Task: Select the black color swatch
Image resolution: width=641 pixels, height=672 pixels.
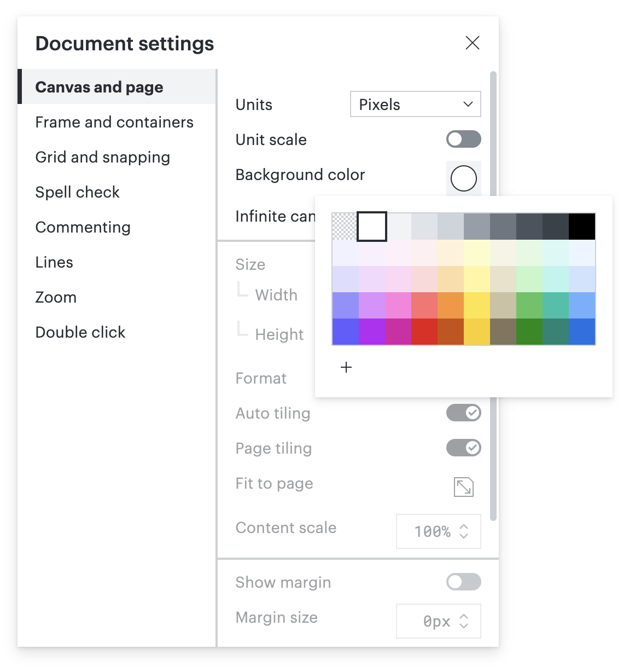Action: [x=582, y=227]
